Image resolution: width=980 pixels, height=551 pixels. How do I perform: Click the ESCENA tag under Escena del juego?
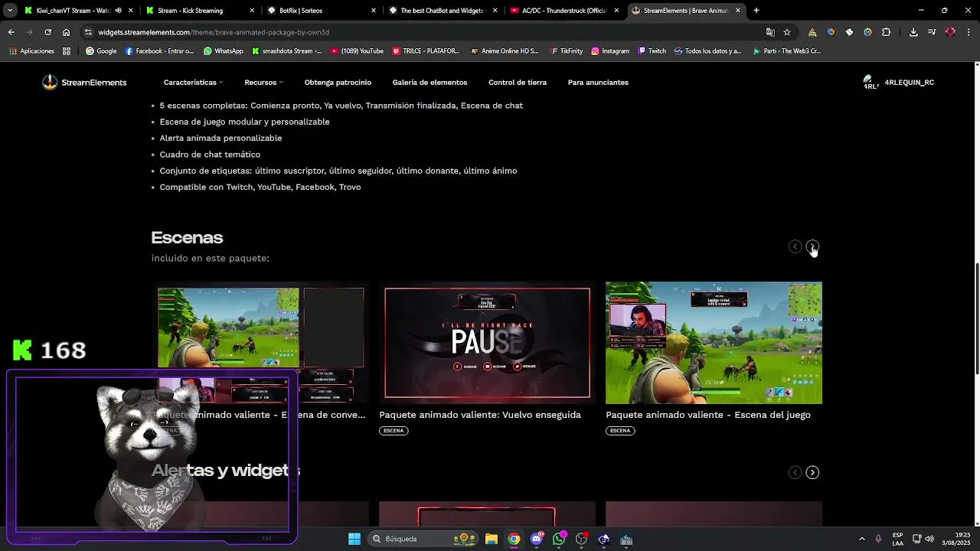[x=620, y=431]
